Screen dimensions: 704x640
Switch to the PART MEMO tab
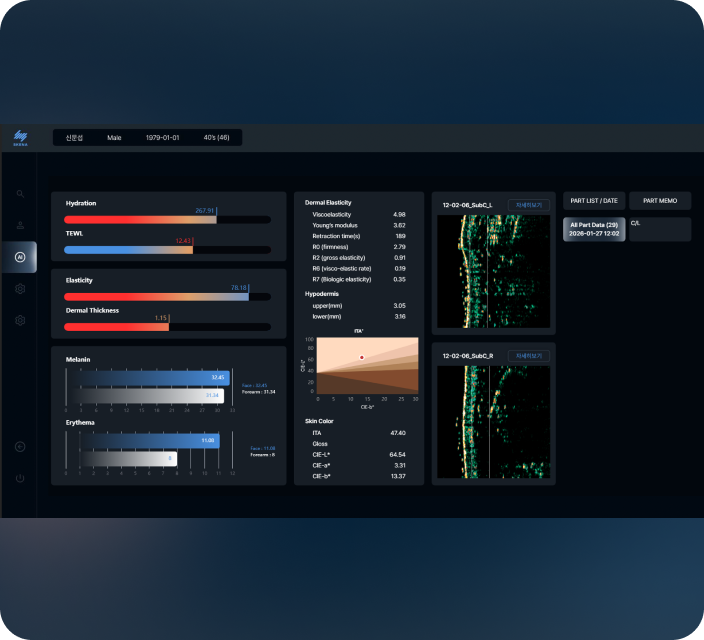pos(660,201)
